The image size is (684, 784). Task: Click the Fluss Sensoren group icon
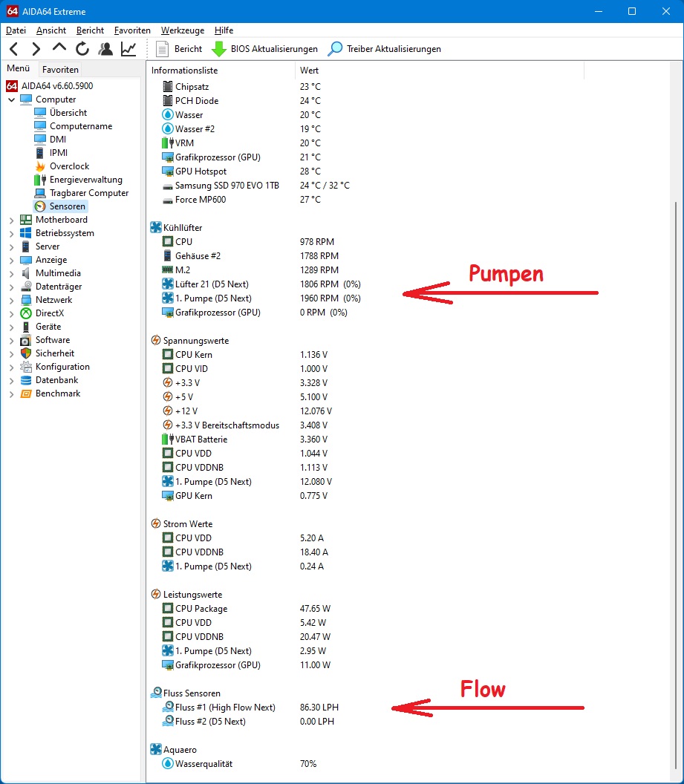(156, 693)
